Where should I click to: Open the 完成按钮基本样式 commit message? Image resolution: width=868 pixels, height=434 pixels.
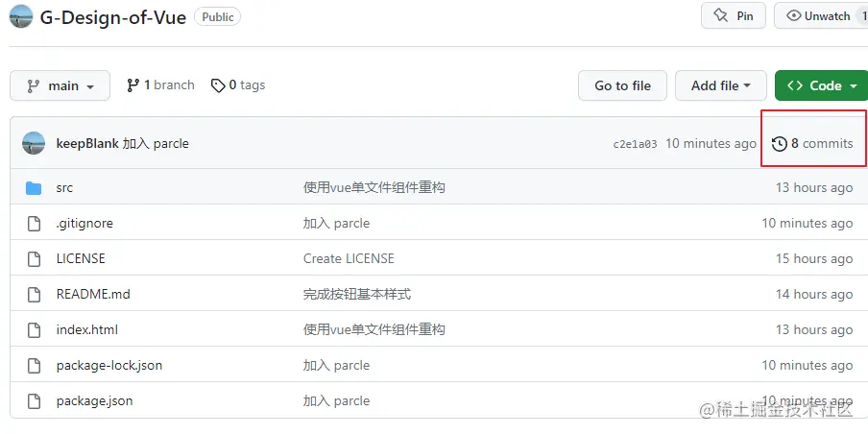tap(357, 294)
